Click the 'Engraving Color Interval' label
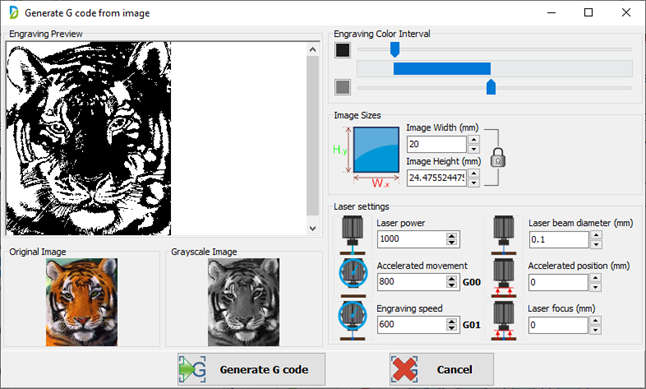 click(x=382, y=34)
